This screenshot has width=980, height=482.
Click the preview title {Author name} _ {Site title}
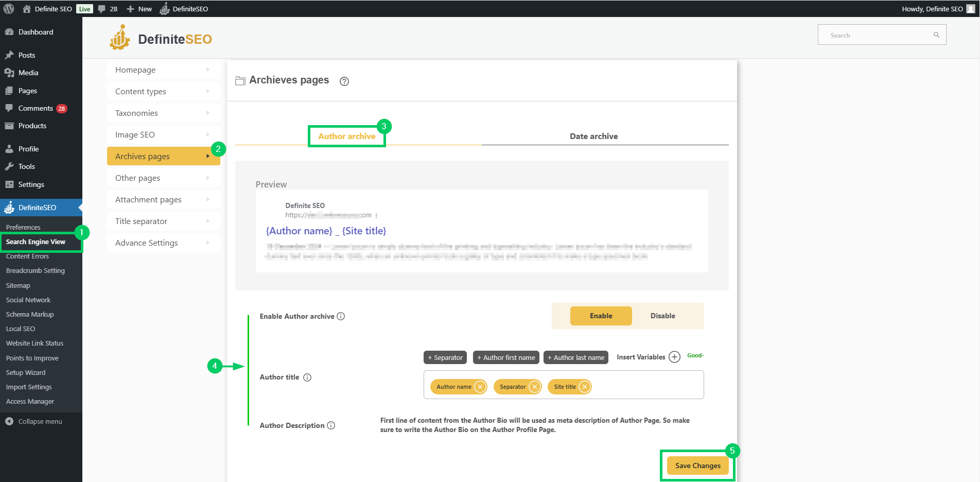tap(326, 231)
